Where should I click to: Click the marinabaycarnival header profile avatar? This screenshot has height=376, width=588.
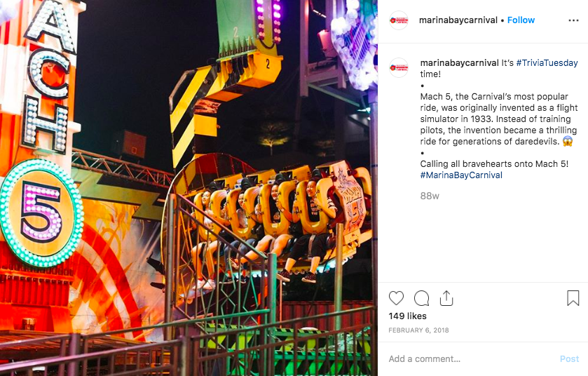click(x=399, y=20)
